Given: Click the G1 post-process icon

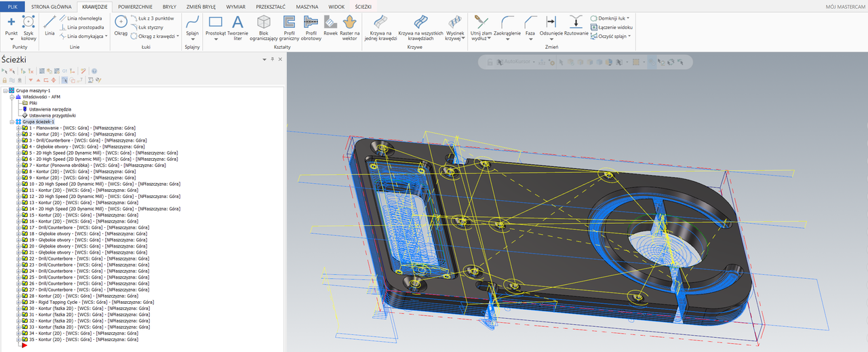Looking at the screenshot, I should pyautogui.click(x=64, y=71).
